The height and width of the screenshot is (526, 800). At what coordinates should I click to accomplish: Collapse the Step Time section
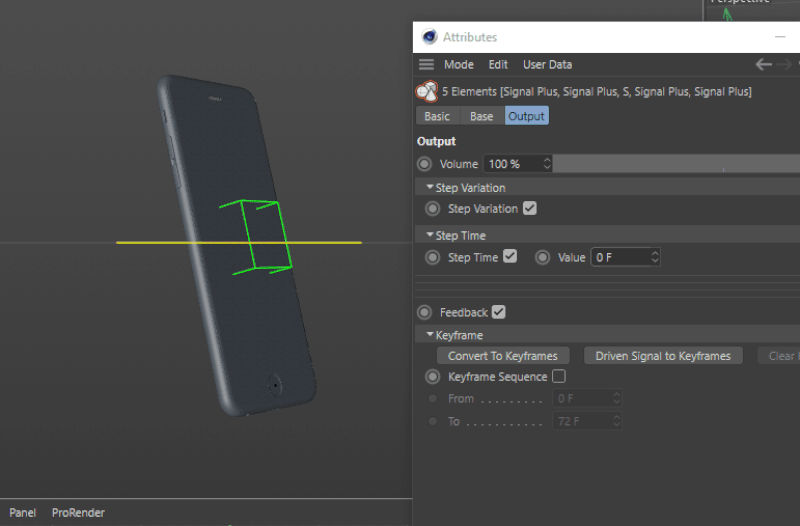coord(430,235)
